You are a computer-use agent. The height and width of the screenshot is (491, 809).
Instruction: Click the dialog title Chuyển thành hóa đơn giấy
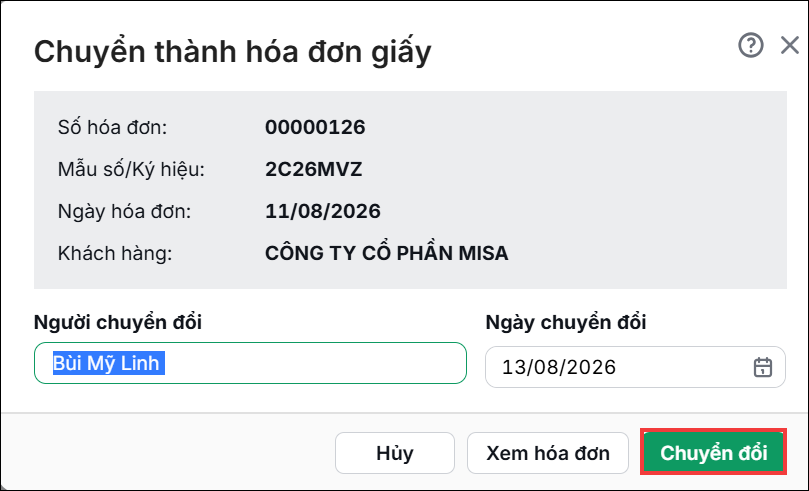pyautogui.click(x=233, y=52)
